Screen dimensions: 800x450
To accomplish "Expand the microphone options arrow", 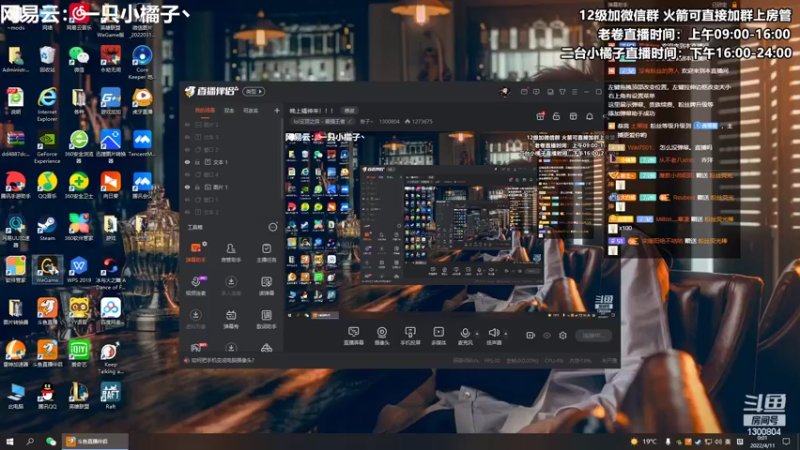I will coord(477,334).
